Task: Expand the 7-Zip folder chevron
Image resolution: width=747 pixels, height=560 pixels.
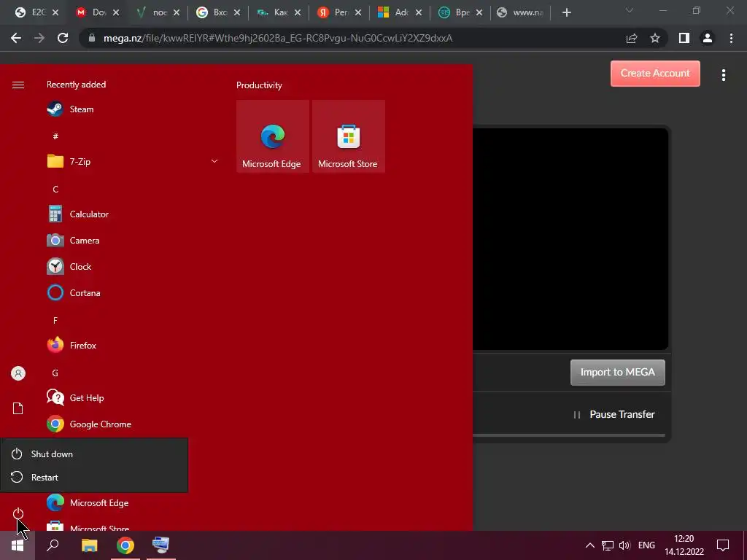Action: point(214,161)
